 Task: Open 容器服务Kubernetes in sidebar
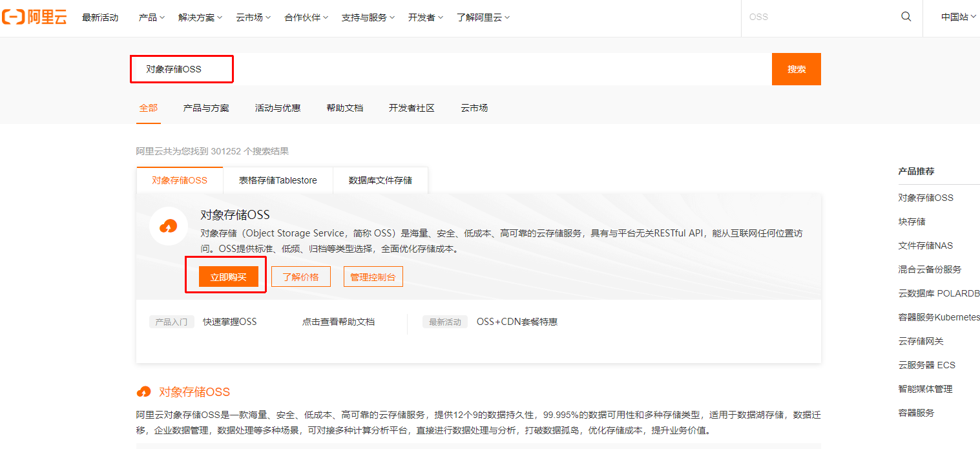point(939,317)
